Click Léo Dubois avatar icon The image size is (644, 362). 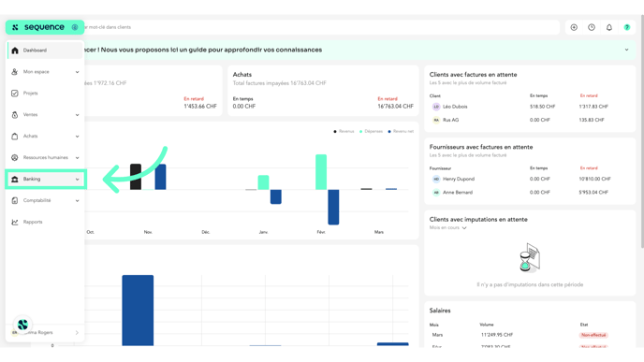436,107
